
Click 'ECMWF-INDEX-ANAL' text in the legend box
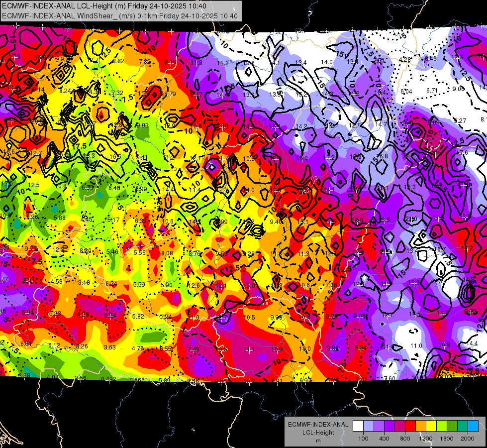(318, 425)
